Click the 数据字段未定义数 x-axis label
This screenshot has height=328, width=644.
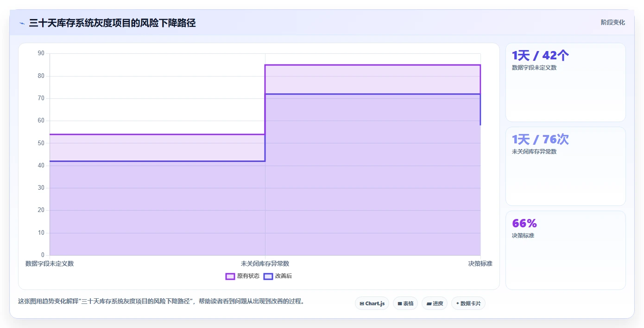[x=50, y=264]
